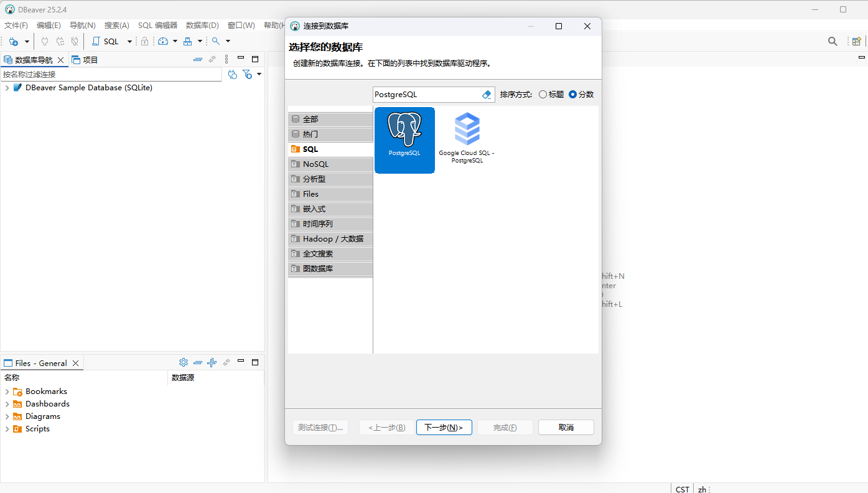The height and width of the screenshot is (493, 868).
Task: Expand the Scripts folder
Action: click(7, 429)
